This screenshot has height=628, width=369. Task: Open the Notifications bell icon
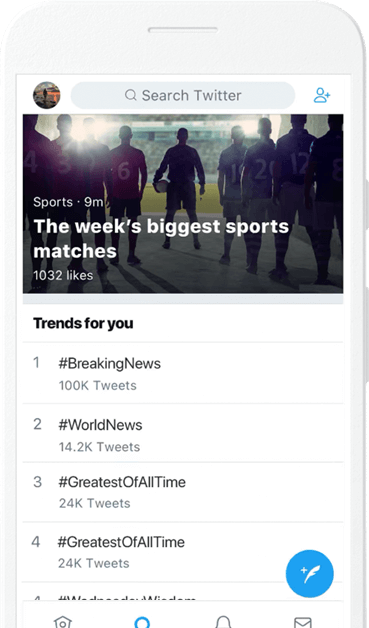click(x=223, y=622)
